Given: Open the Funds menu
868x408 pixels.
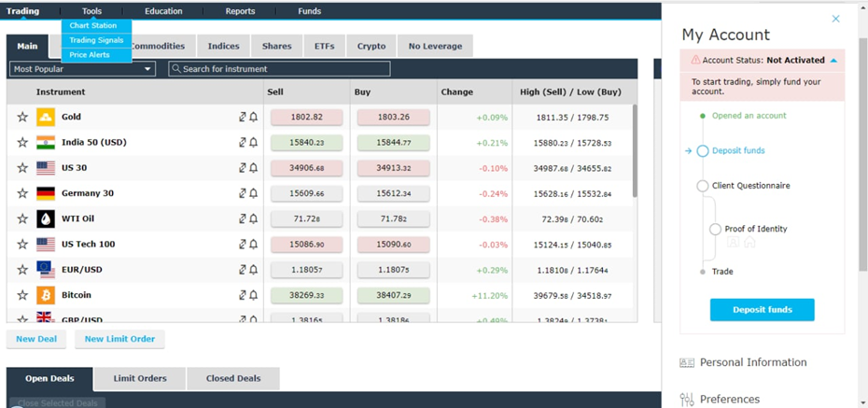Looking at the screenshot, I should [310, 11].
